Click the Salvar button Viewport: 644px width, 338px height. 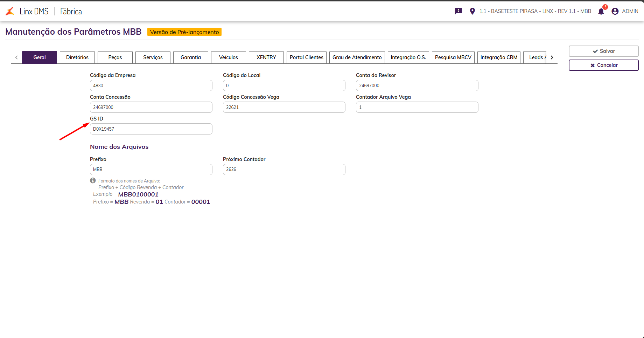click(x=604, y=51)
